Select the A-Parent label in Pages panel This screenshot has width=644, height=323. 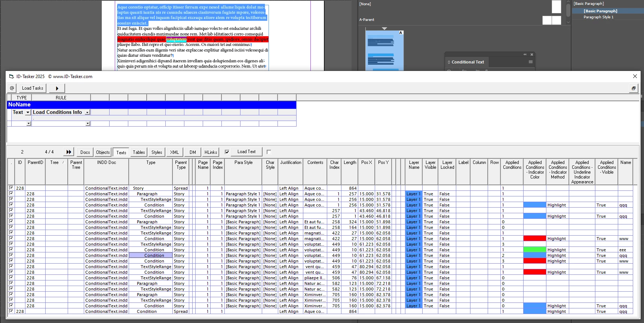tap(367, 20)
